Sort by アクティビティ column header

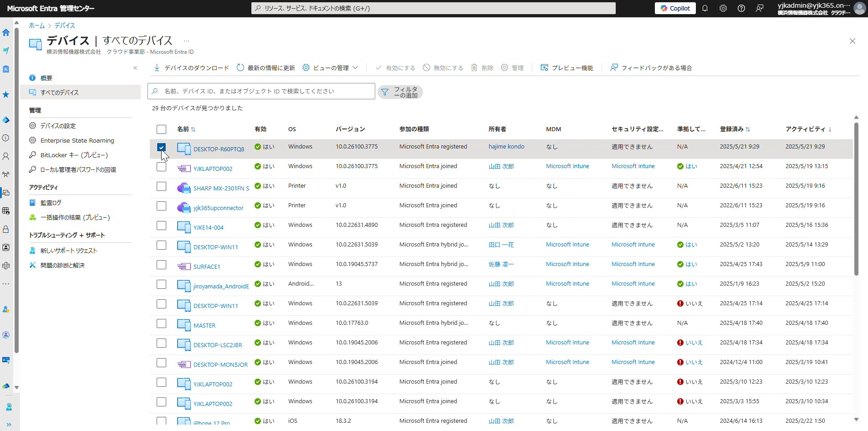808,129
